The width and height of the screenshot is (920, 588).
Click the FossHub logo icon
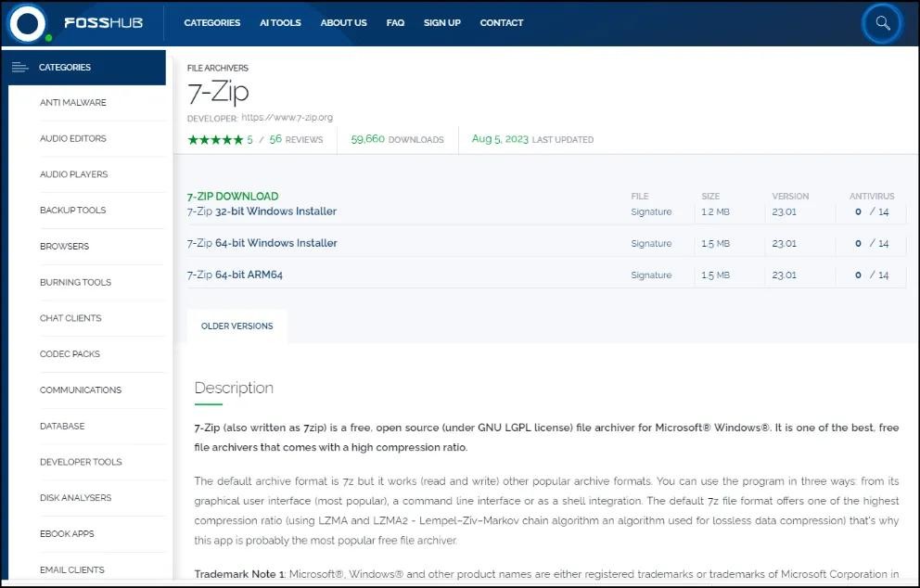click(28, 23)
